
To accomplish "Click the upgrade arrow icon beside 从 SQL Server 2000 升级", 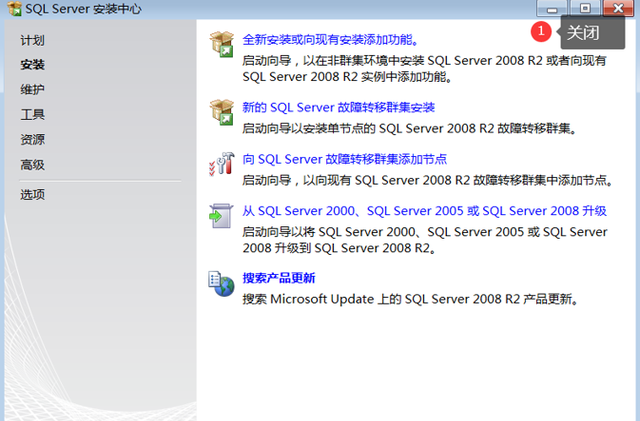I will click(221, 216).
